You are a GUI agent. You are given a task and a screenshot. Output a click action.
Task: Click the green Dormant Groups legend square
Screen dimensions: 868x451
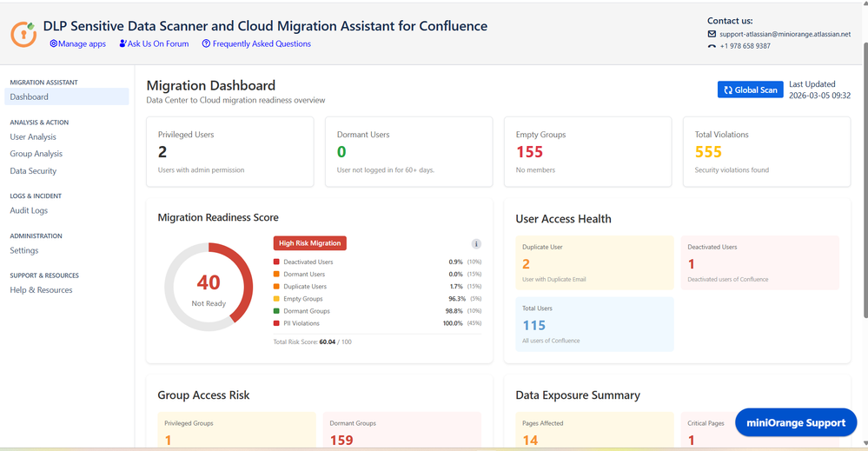point(276,311)
